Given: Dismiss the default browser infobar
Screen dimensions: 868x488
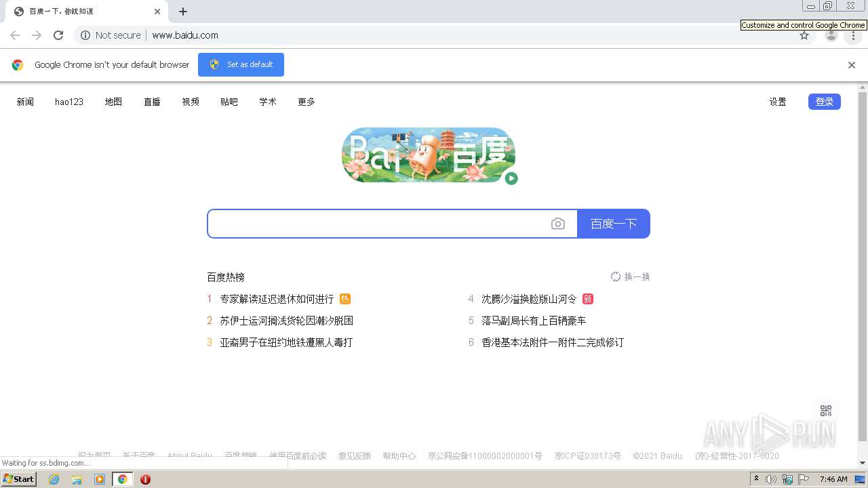Looking at the screenshot, I should pyautogui.click(x=852, y=65).
